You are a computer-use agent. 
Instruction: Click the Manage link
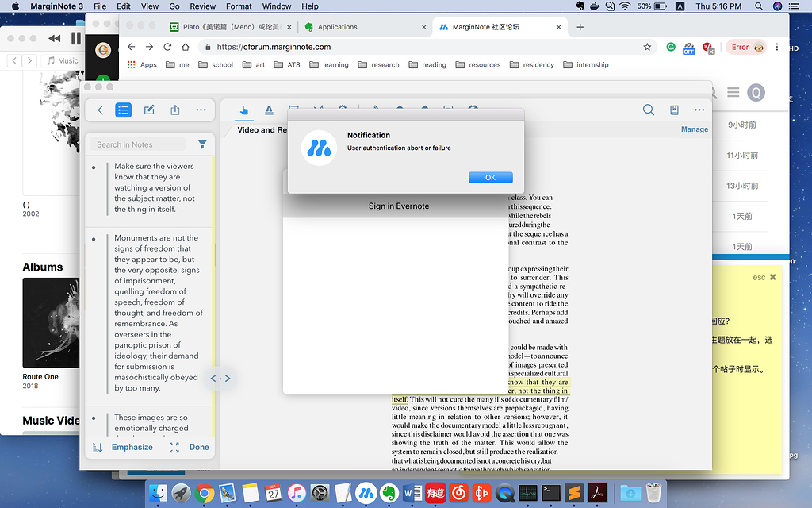click(694, 129)
